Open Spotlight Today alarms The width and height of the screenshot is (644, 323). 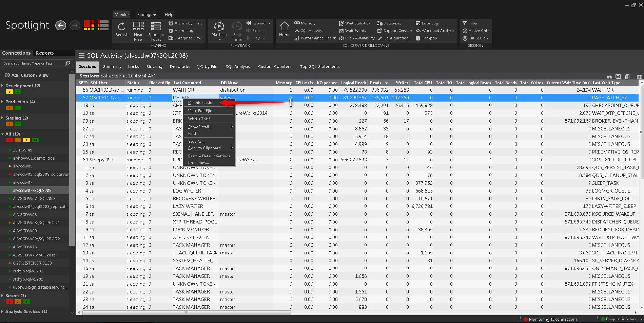tap(156, 31)
